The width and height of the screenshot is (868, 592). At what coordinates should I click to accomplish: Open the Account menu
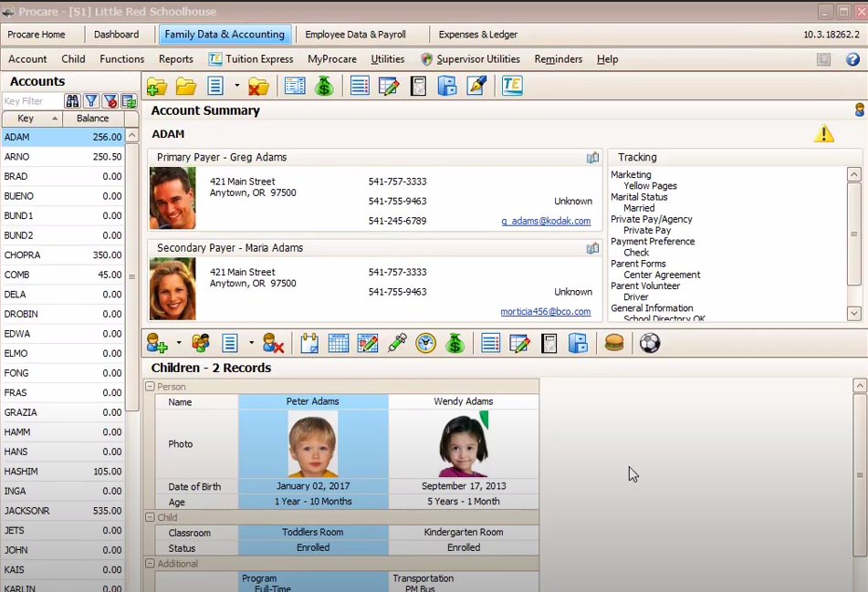pos(27,59)
